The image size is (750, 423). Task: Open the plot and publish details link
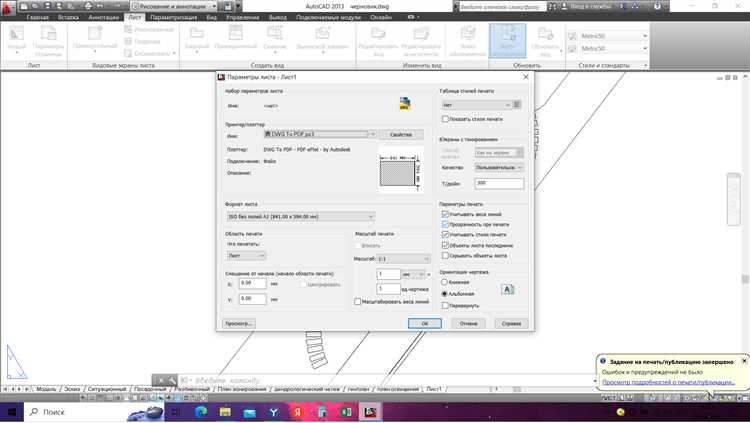pyautogui.click(x=668, y=382)
